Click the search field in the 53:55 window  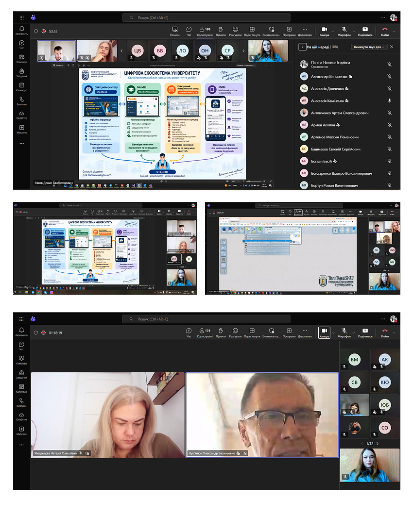coord(206,17)
